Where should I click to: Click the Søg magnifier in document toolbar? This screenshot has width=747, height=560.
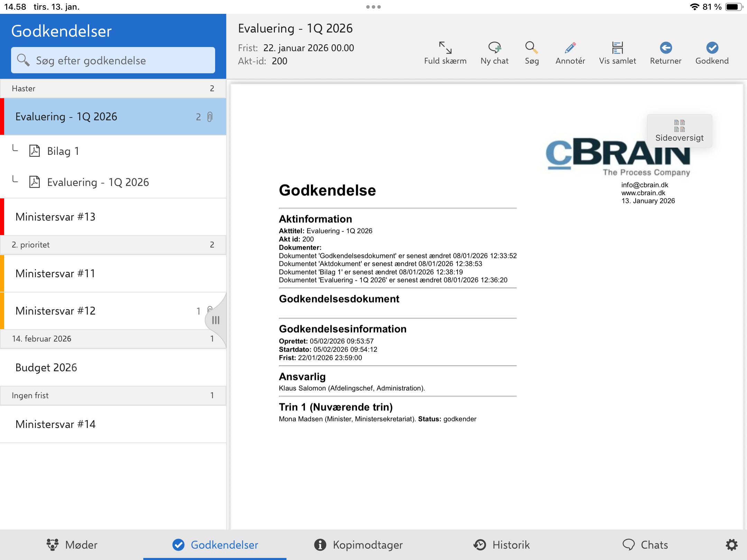(532, 53)
